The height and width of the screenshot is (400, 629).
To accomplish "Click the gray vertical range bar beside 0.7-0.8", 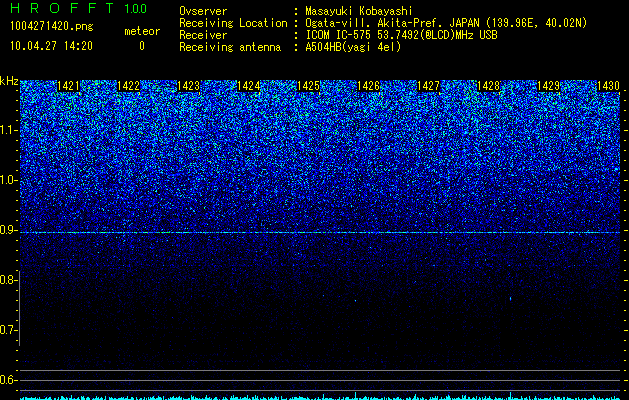I will click(20, 308).
